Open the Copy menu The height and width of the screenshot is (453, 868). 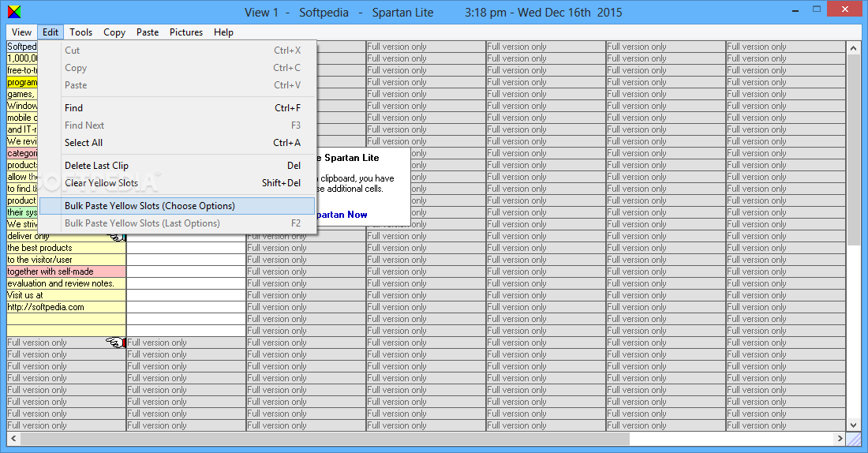point(114,32)
